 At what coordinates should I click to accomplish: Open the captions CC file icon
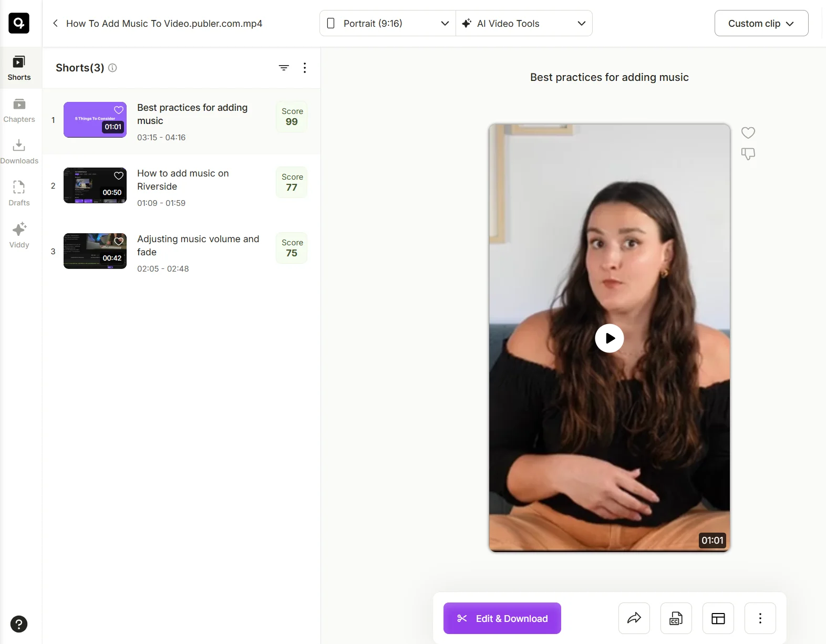click(x=676, y=618)
